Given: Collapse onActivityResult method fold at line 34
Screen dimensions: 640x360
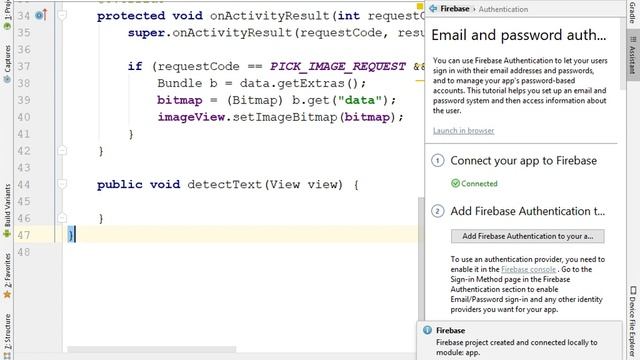Looking at the screenshot, I should pyautogui.click(x=62, y=15).
